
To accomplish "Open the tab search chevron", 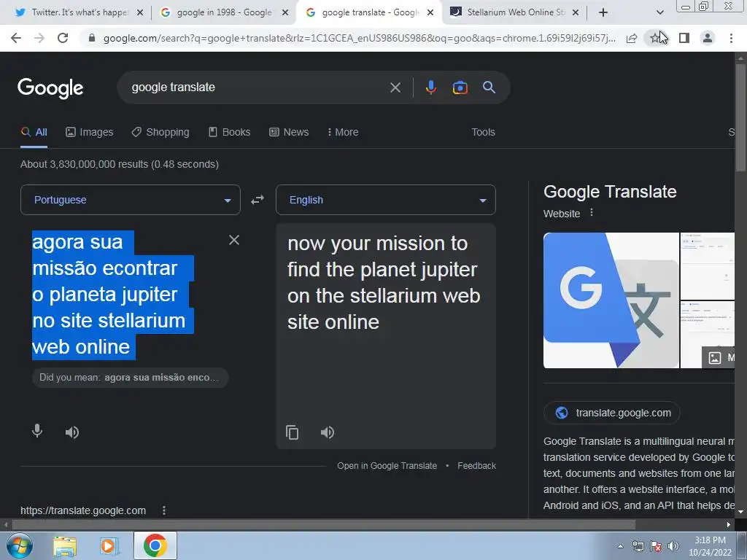I will pos(659,12).
